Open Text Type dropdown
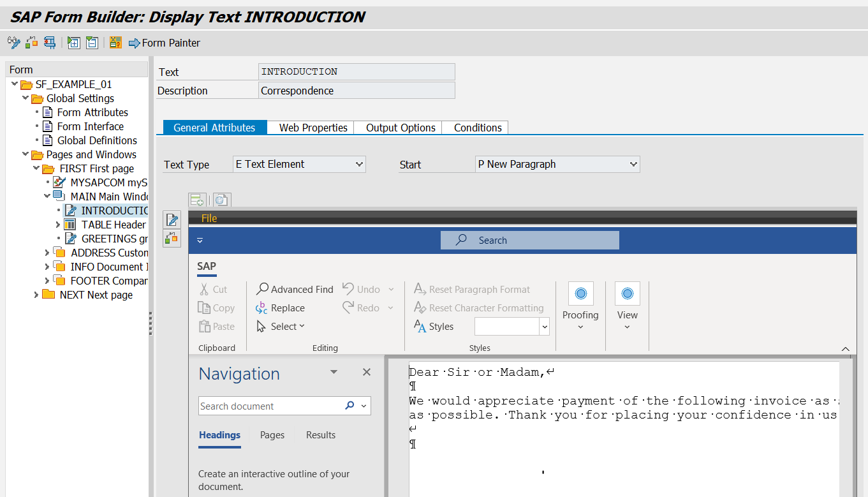Screen dimensions: 868x497 pos(359,164)
